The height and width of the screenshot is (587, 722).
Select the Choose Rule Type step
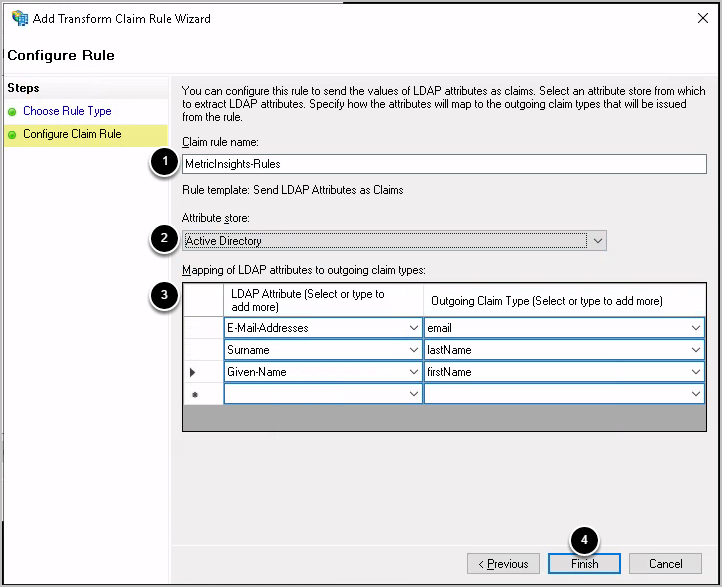[x=67, y=111]
